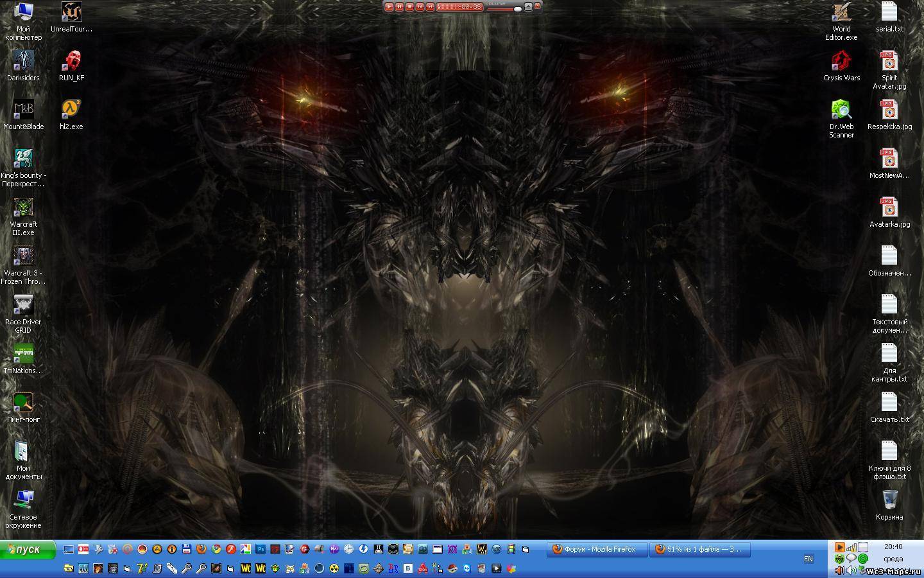The width and height of the screenshot is (924, 578).
Task: Skip to next track in media player
Action: point(430,7)
